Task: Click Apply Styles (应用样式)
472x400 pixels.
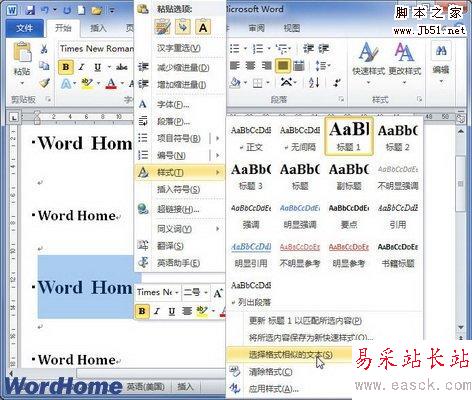Action: pos(273,389)
